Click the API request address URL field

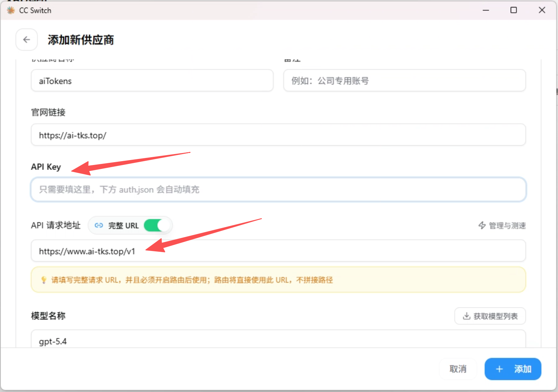[x=278, y=251]
